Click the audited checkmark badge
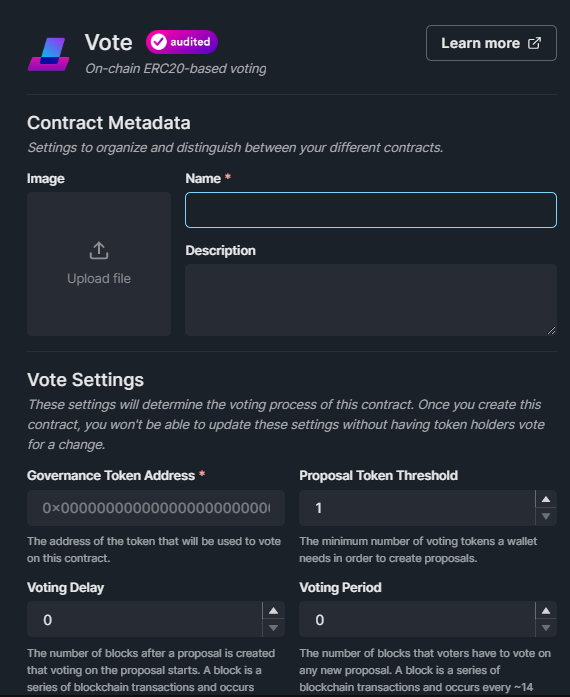 tap(182, 42)
